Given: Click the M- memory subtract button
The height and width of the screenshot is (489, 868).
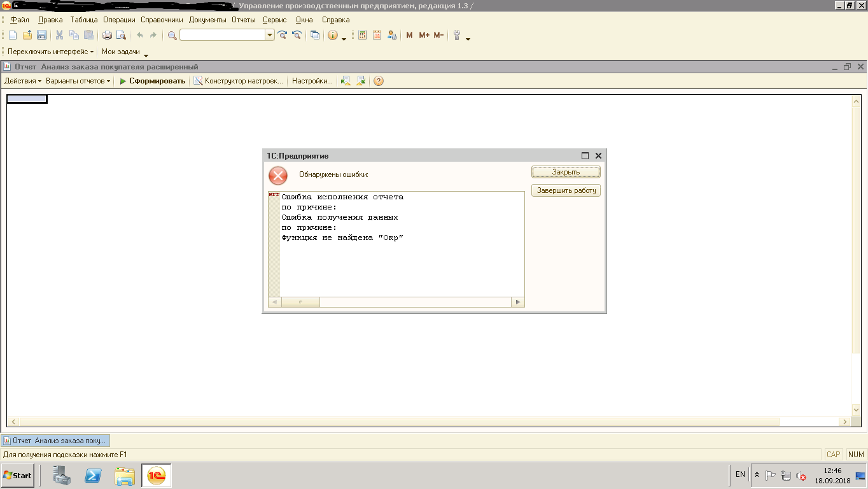Looking at the screenshot, I should tap(438, 36).
